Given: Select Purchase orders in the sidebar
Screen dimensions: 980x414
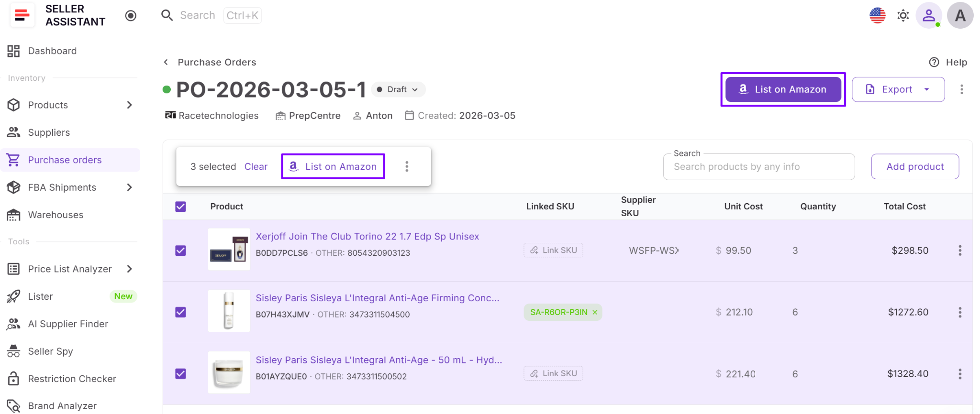Looking at the screenshot, I should (70, 160).
